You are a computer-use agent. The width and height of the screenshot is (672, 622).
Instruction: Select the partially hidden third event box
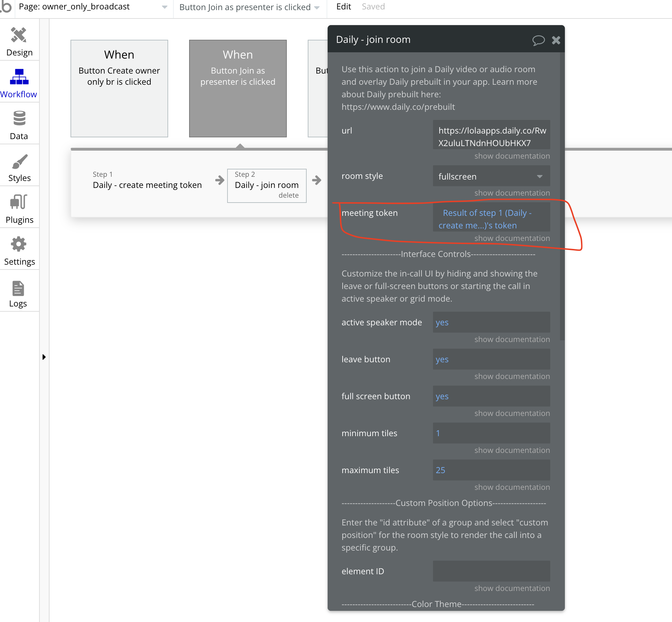click(x=318, y=89)
